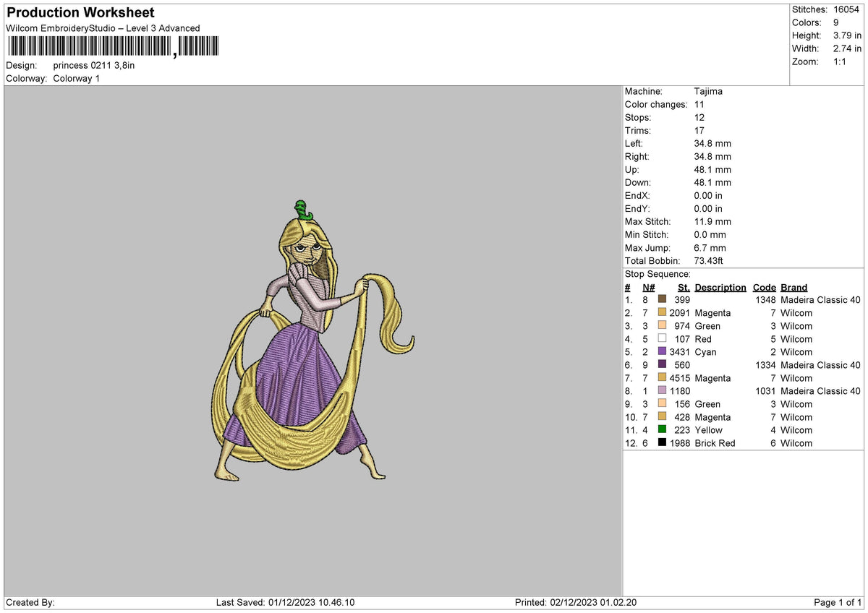Click the Stops value '12'
The width and height of the screenshot is (868, 613).
point(699,117)
